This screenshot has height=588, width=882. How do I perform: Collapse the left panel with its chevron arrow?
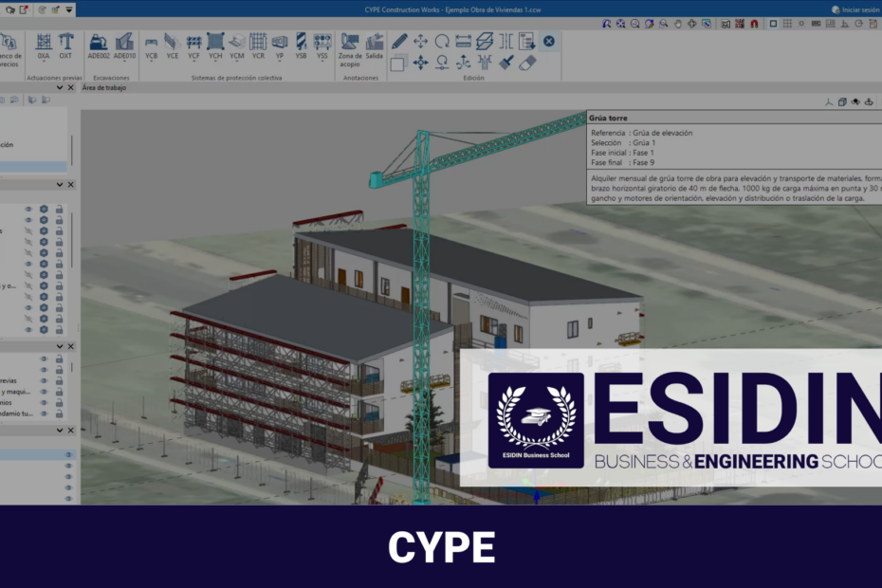(60, 87)
